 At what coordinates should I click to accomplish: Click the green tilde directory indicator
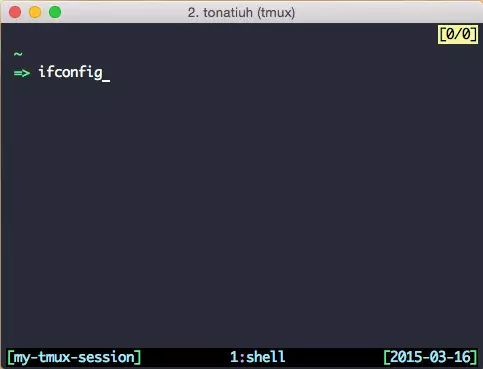pos(18,53)
